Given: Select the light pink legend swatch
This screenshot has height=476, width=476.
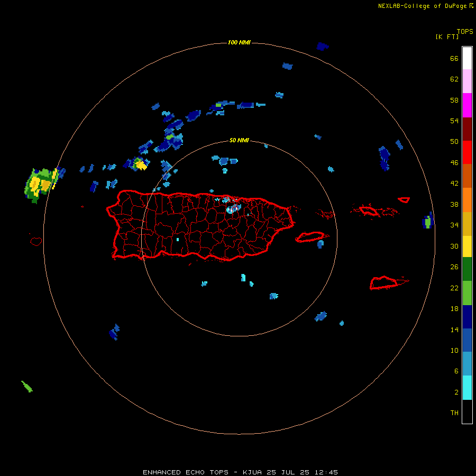Looking at the screenshot, I should (x=467, y=81).
